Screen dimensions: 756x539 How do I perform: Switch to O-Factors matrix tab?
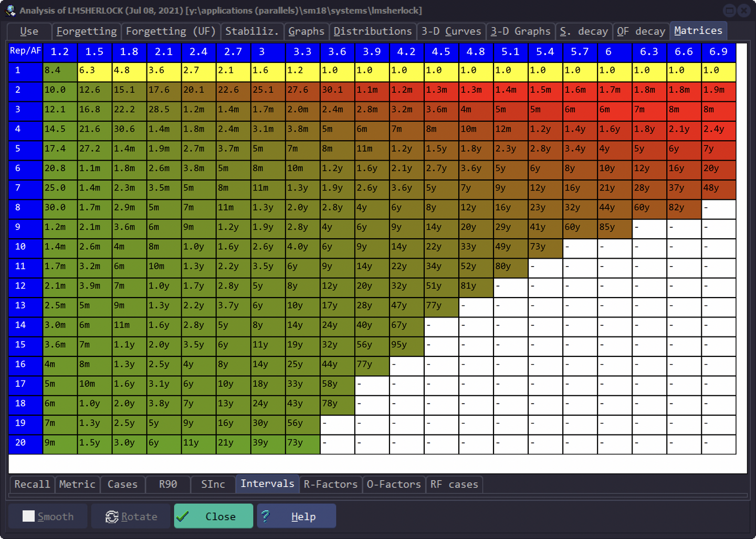tap(394, 484)
